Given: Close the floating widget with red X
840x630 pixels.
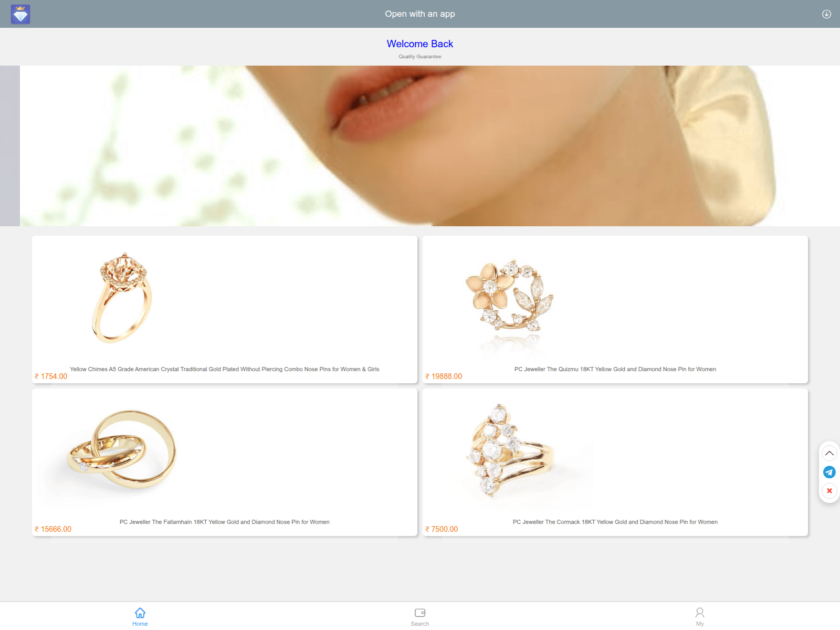Looking at the screenshot, I should point(829,491).
